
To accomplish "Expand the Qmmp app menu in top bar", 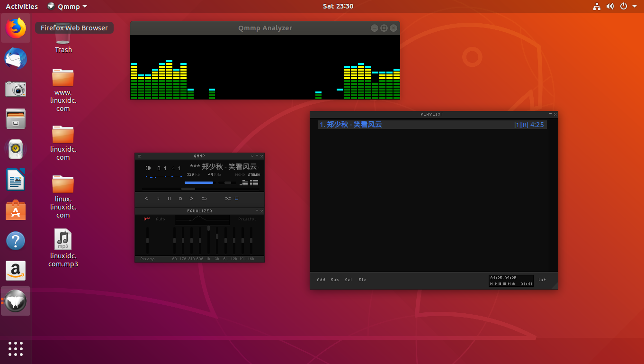I will (x=68, y=7).
